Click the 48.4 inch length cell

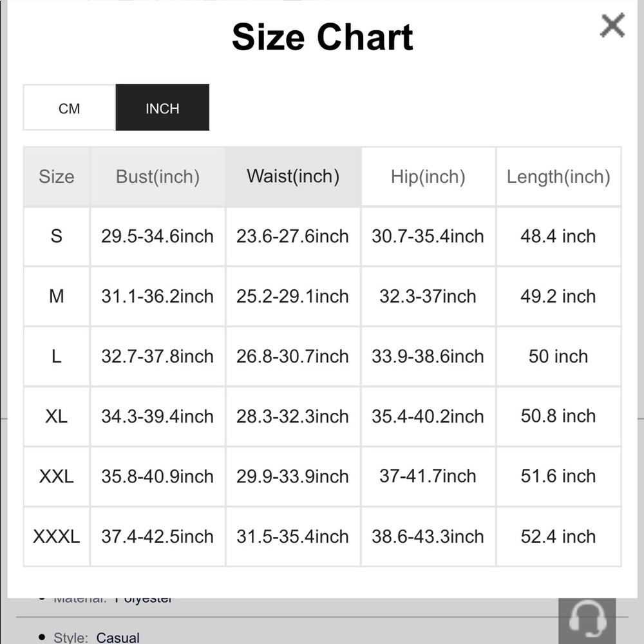click(x=558, y=236)
